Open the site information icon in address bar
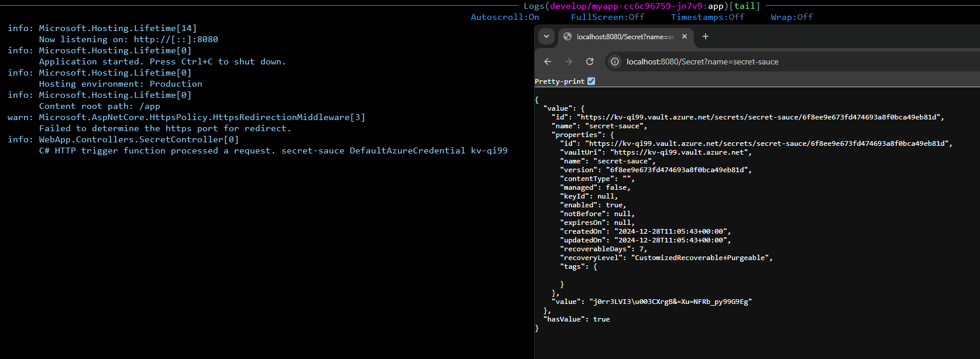 (x=615, y=61)
